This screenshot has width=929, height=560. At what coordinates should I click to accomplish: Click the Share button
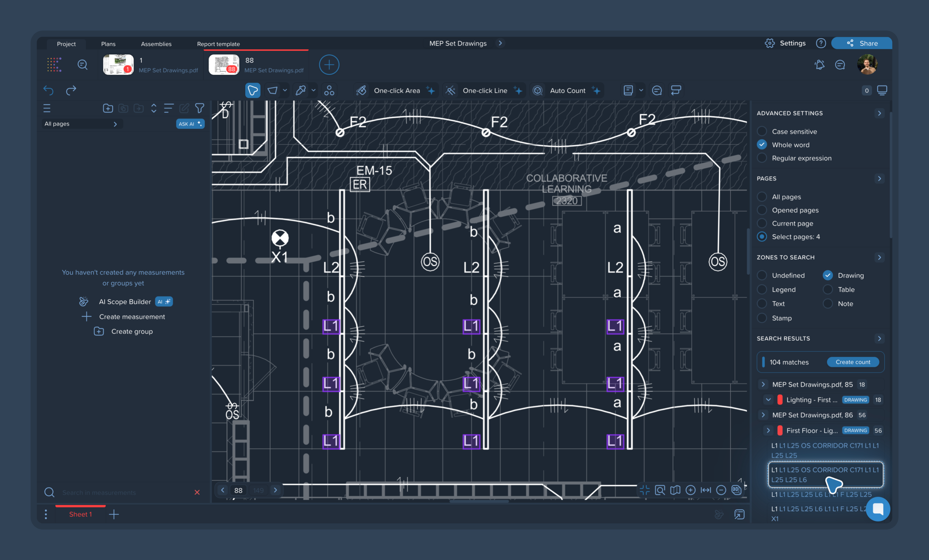click(x=862, y=43)
